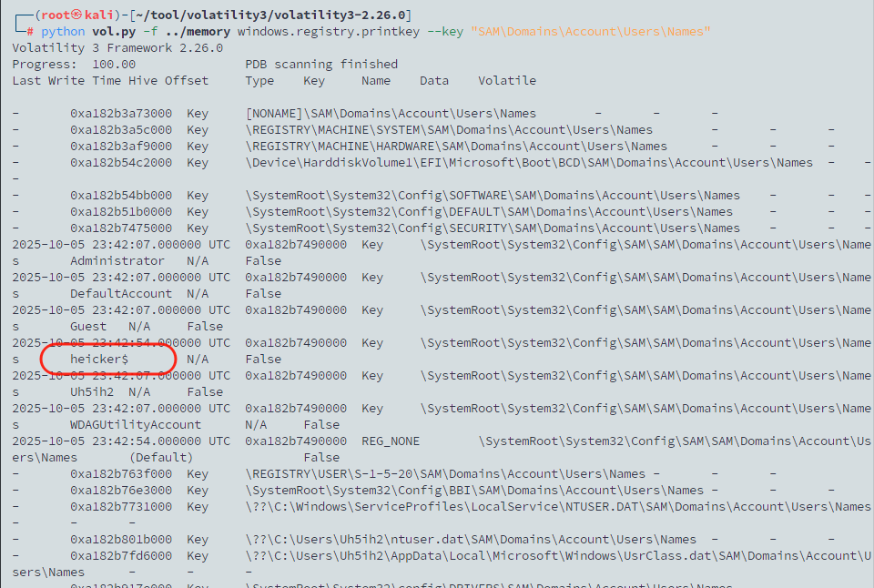Click the (Default) value name
This screenshot has width=874, height=588.
(x=161, y=458)
